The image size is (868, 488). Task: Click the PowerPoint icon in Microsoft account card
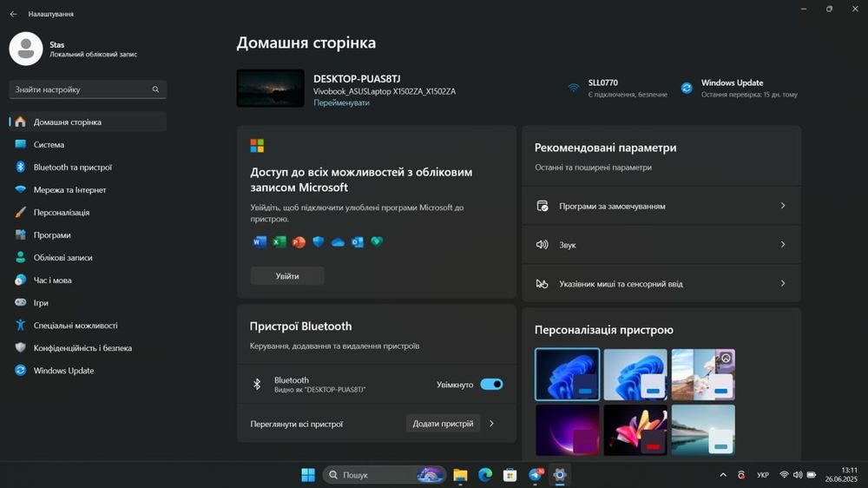point(299,241)
